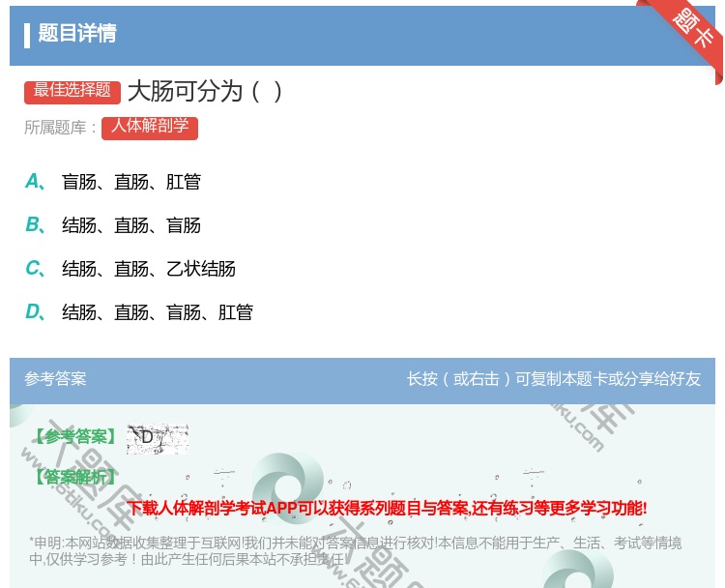Click the 参考答案 section header
The image size is (725, 588).
click(55, 379)
